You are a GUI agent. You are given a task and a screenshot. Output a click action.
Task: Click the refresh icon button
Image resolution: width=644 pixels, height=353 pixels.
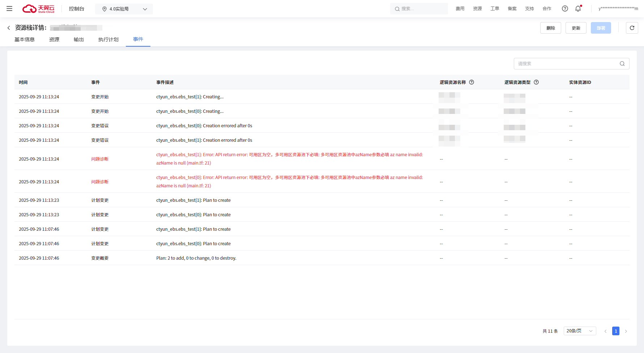(632, 28)
